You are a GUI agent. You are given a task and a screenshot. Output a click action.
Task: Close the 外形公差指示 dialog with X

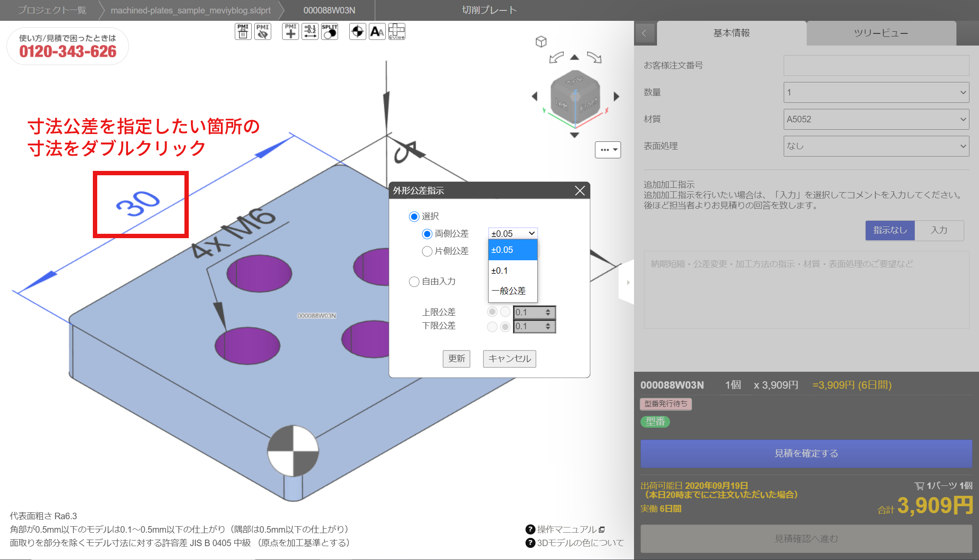click(580, 190)
